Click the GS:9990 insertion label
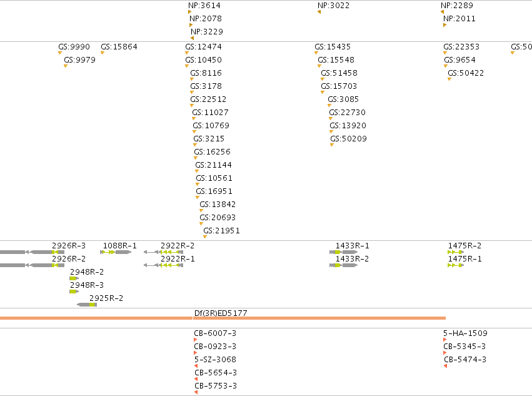This screenshot has width=532, height=396. point(74,46)
